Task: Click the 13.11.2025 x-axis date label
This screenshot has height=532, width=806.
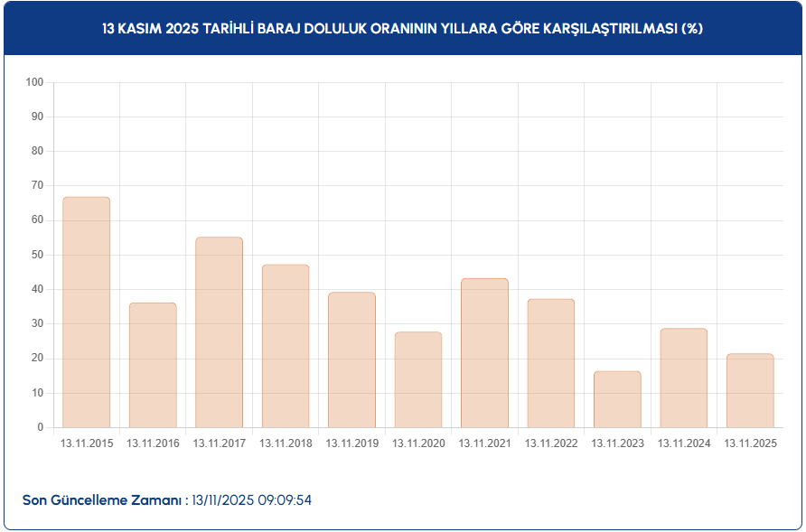Action: coord(750,443)
